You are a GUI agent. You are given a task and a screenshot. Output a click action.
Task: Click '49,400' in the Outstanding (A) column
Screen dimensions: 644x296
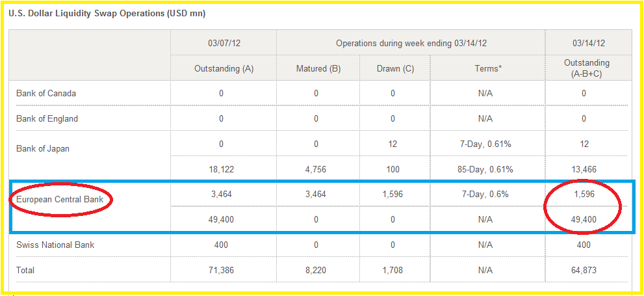coord(222,220)
